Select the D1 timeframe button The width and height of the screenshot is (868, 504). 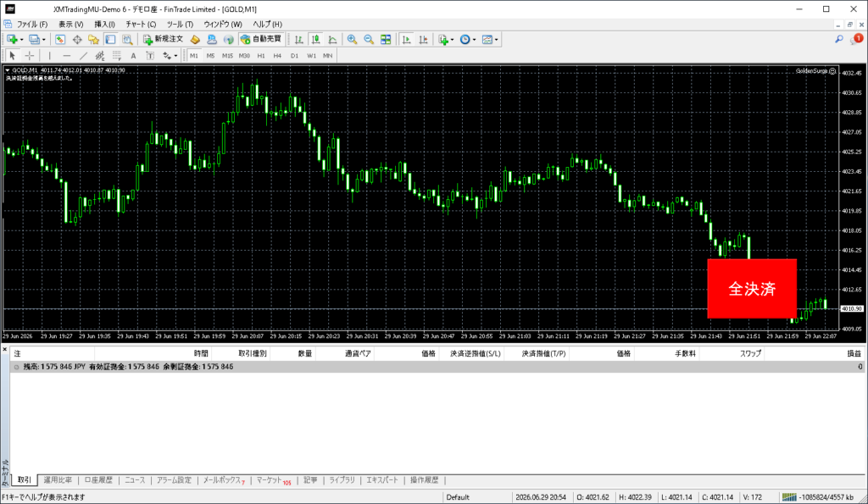pos(294,55)
